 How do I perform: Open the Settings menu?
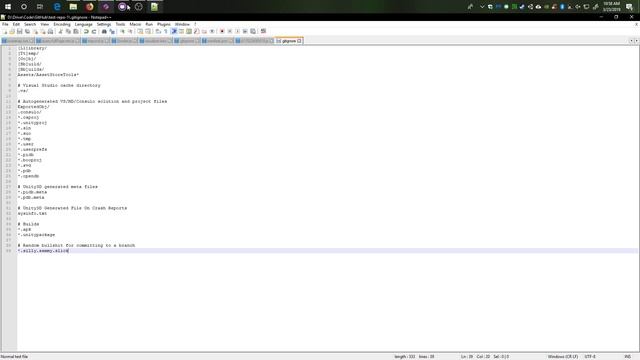104,24
